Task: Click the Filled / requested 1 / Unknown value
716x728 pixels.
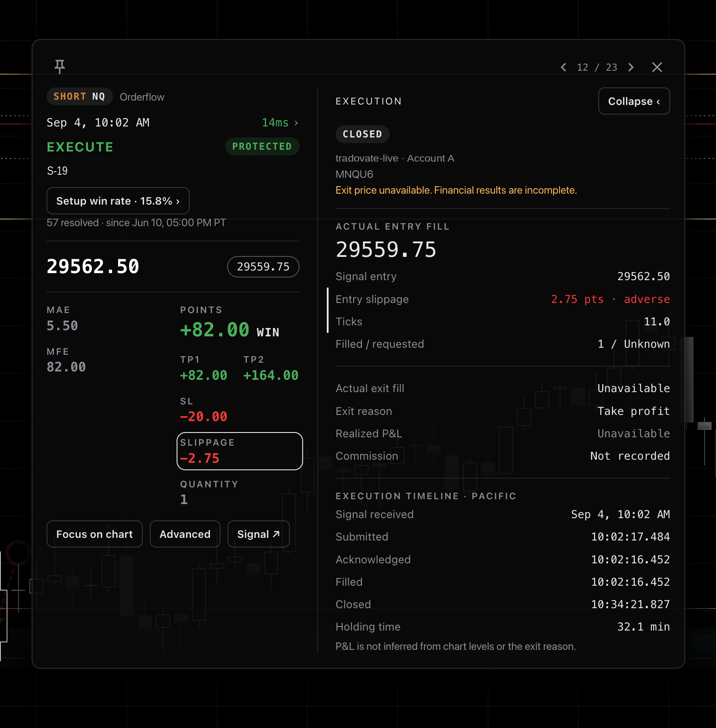Action: click(634, 344)
